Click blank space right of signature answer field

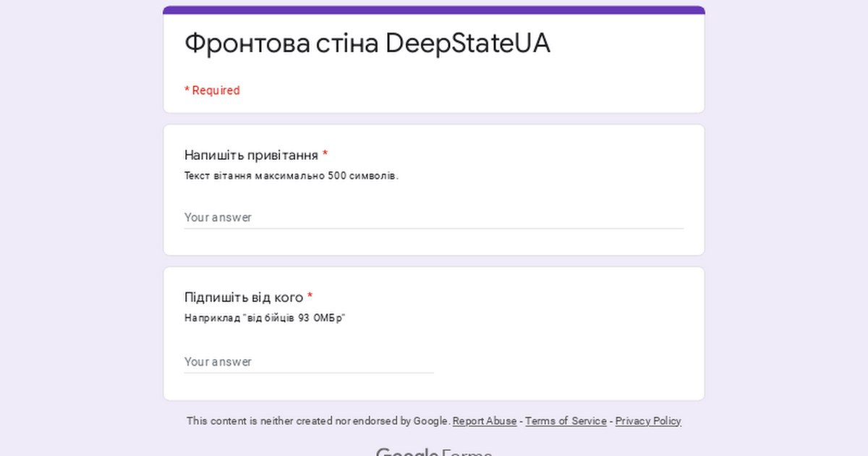tap(564, 361)
